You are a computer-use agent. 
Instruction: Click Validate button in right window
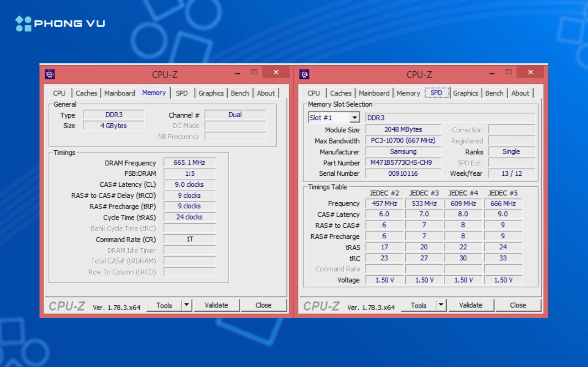471,305
